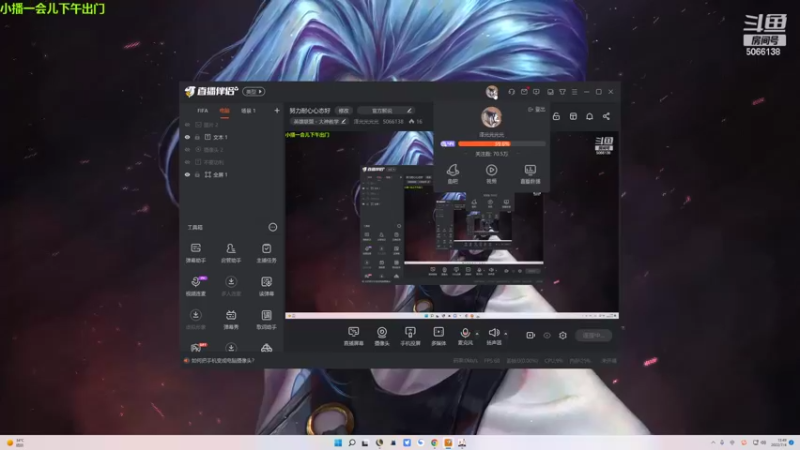
Task: Open the 弹幕助手 danmaku assistant tool
Action: coord(195,253)
